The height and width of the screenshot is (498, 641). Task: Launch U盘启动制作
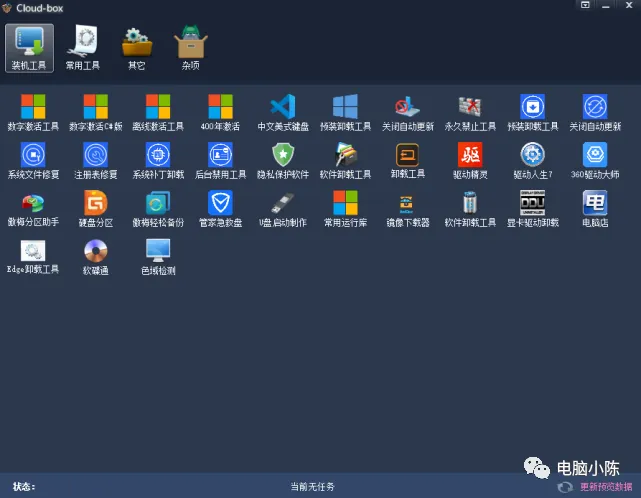coord(283,209)
